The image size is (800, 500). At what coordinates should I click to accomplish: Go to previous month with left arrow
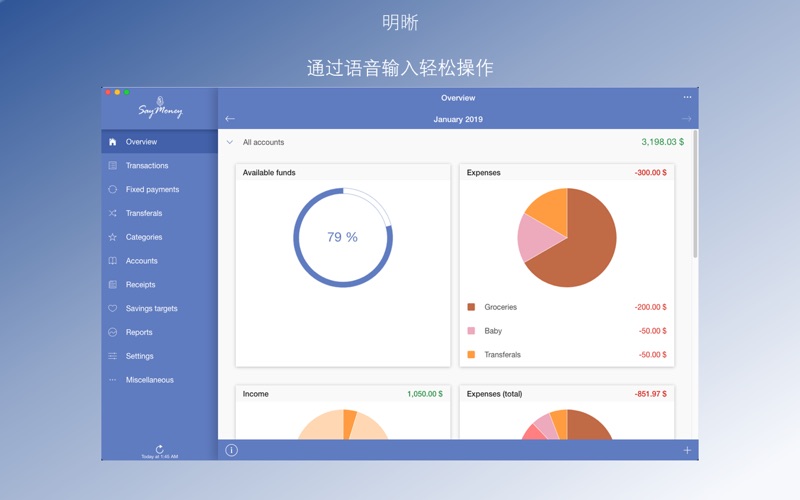(230, 119)
